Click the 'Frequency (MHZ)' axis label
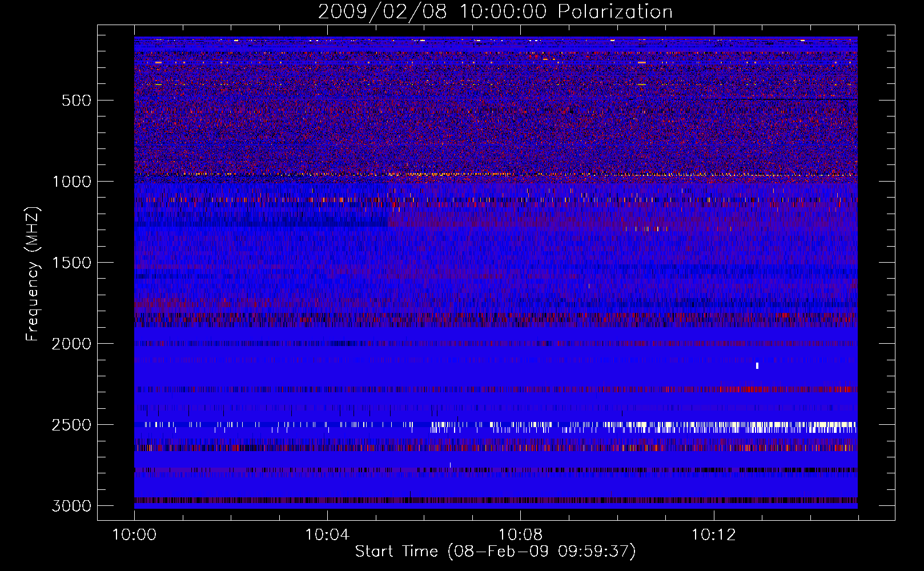This screenshot has width=924, height=571. coord(33,274)
